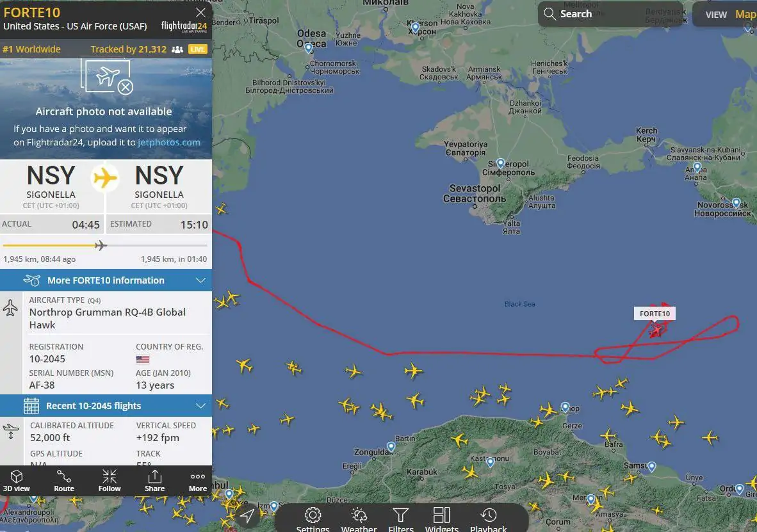
Task: Open the Weather layer options
Action: [x=359, y=519]
